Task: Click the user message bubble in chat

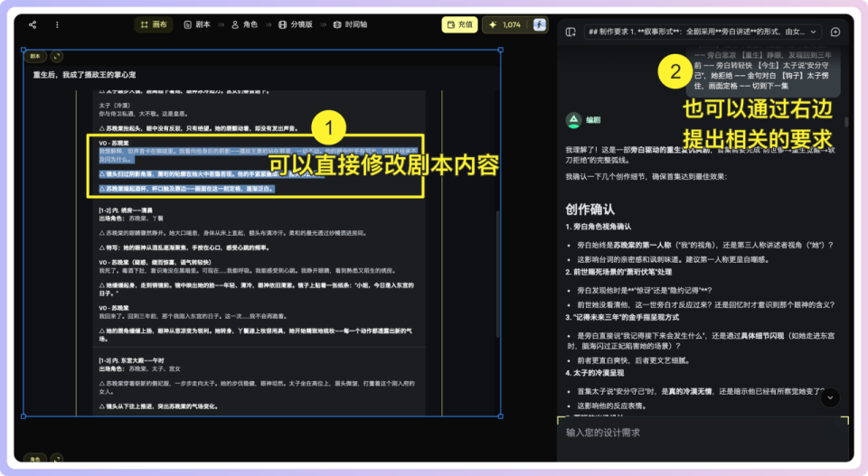Action: [763, 70]
